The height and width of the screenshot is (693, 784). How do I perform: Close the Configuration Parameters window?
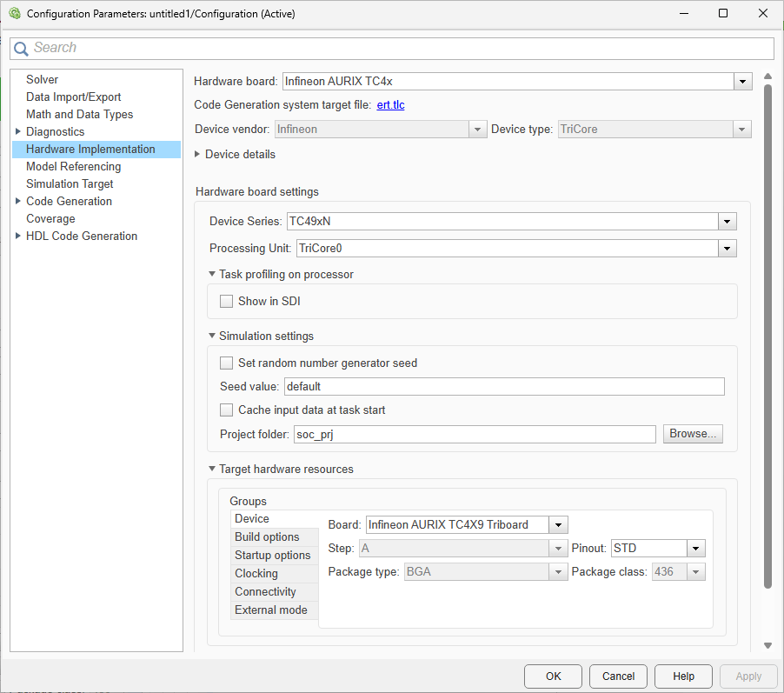click(x=763, y=14)
